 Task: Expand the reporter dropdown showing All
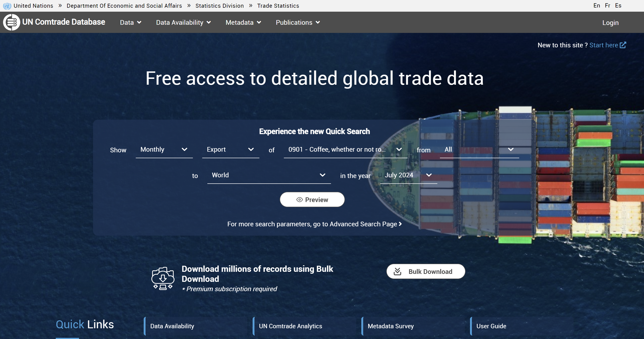[x=479, y=150]
